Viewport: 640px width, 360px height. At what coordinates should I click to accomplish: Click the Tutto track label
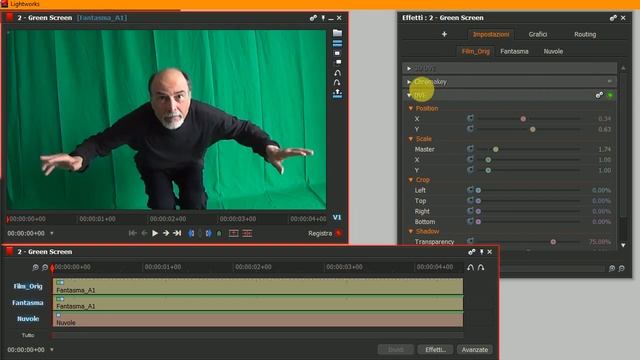[x=28, y=335]
